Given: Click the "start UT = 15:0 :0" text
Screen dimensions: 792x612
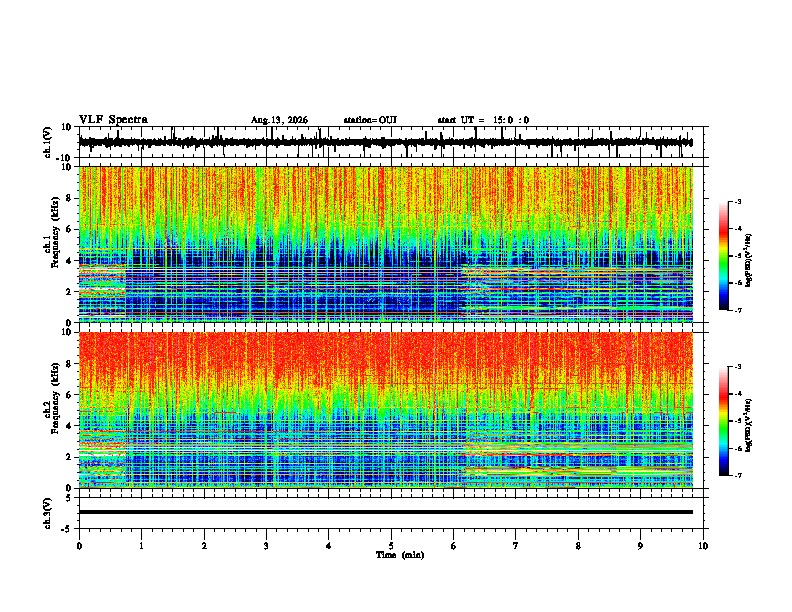Looking at the screenshot, I should pyautogui.click(x=483, y=120).
